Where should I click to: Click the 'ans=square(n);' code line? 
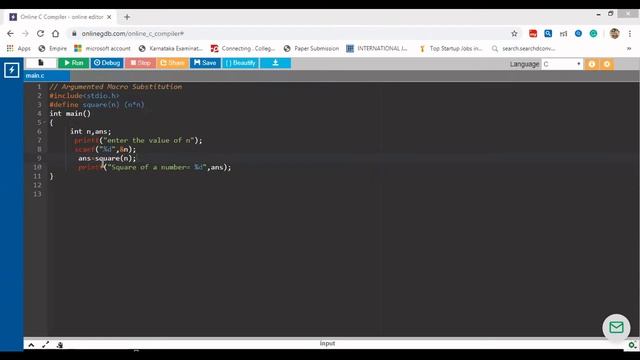[107, 158]
